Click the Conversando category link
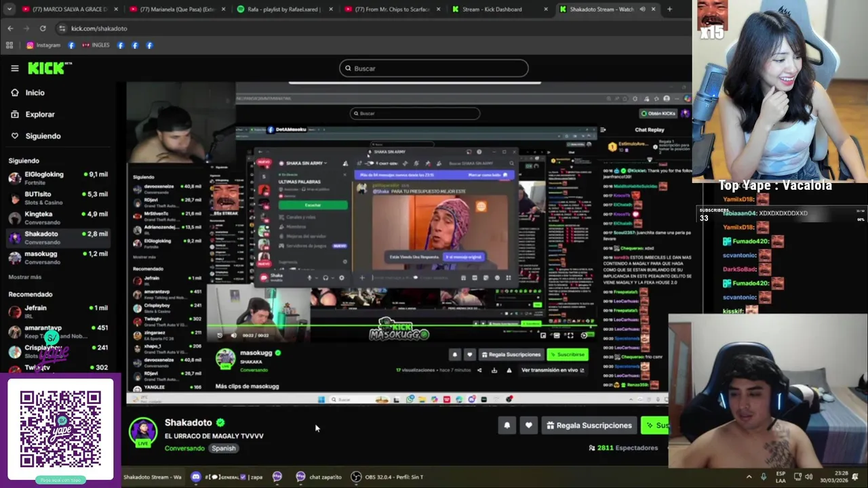 click(184, 448)
